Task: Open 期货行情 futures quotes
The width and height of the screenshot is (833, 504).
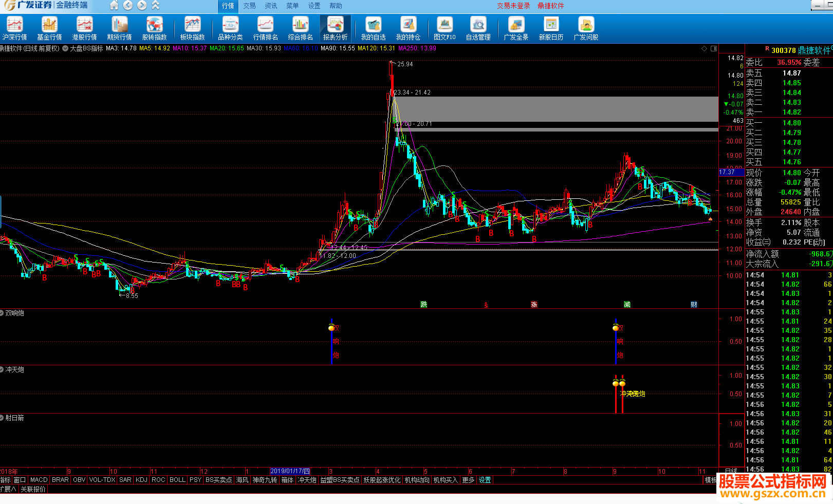Action: [119, 29]
